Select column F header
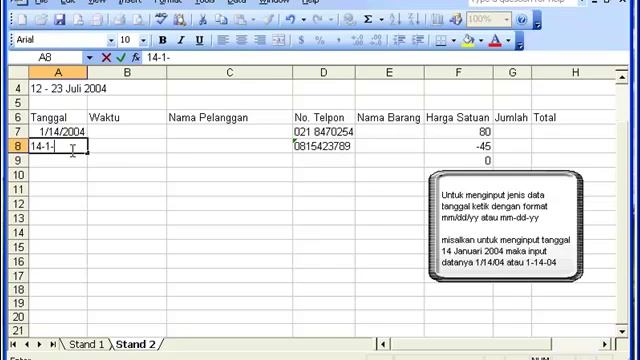Screen dimensions: 640x360 pyautogui.click(x=458, y=73)
